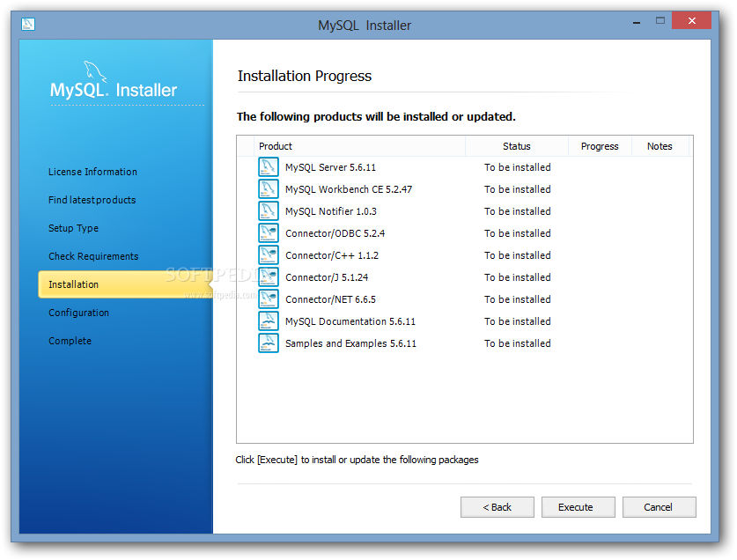Click MySQL Documentation's To be installed status
This screenshot has width=737, height=560.
(x=518, y=321)
